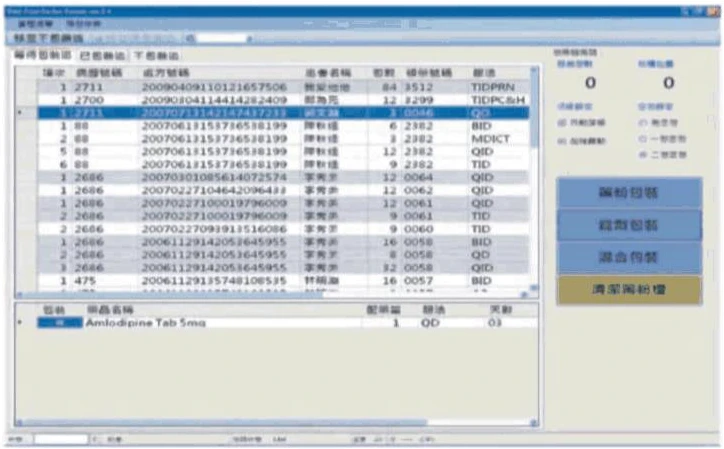This screenshot has width=724, height=449.
Task: Click the prescription table's horizontal scrollbar
Action: coord(171,295)
